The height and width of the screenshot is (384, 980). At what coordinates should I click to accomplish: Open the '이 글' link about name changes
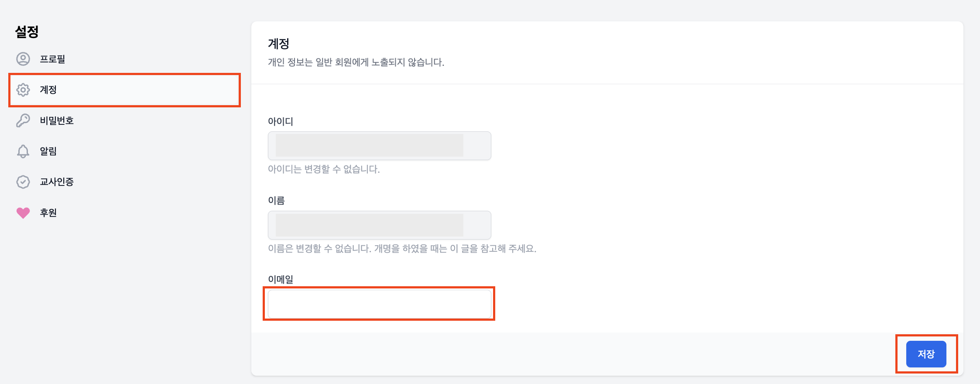coord(459,249)
